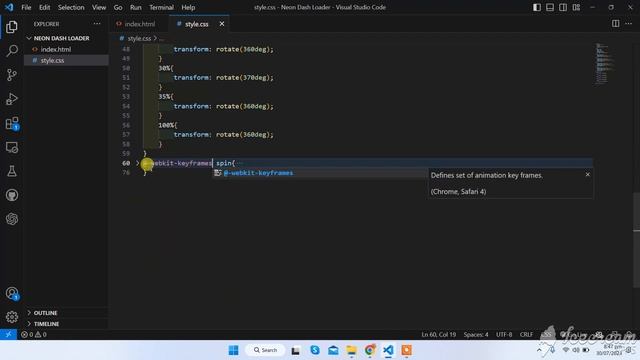Toggle the bottom panel layout icon
The height and width of the screenshot is (360, 640).
click(550, 7)
